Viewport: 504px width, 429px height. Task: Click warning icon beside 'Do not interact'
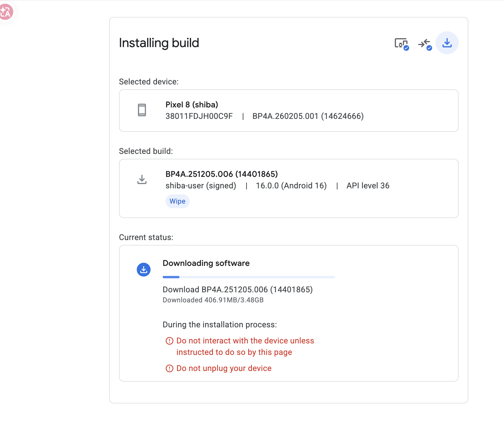[x=170, y=341]
